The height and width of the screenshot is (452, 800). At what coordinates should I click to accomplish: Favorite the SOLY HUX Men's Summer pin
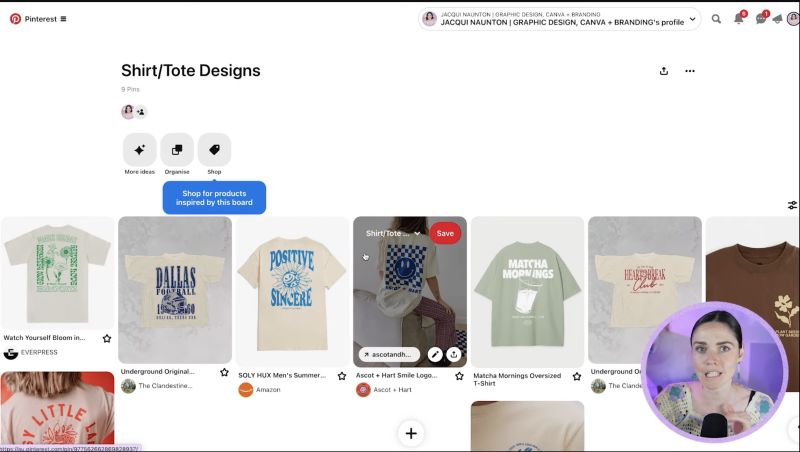pyautogui.click(x=342, y=376)
